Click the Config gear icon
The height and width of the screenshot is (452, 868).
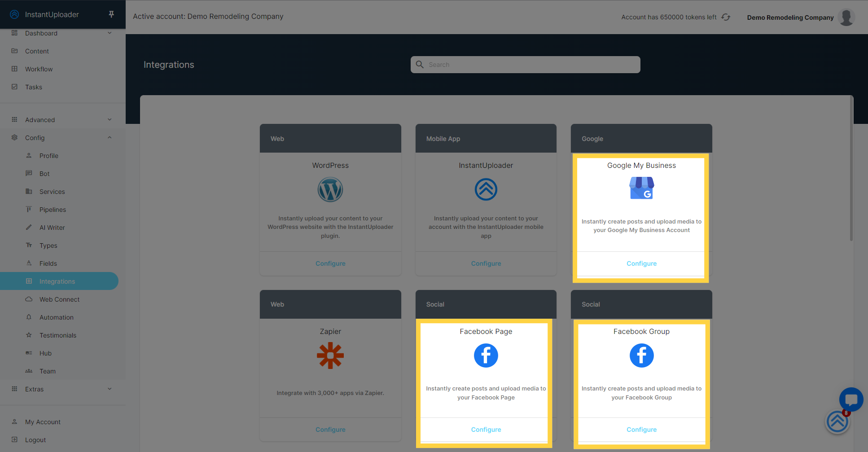pyautogui.click(x=14, y=137)
